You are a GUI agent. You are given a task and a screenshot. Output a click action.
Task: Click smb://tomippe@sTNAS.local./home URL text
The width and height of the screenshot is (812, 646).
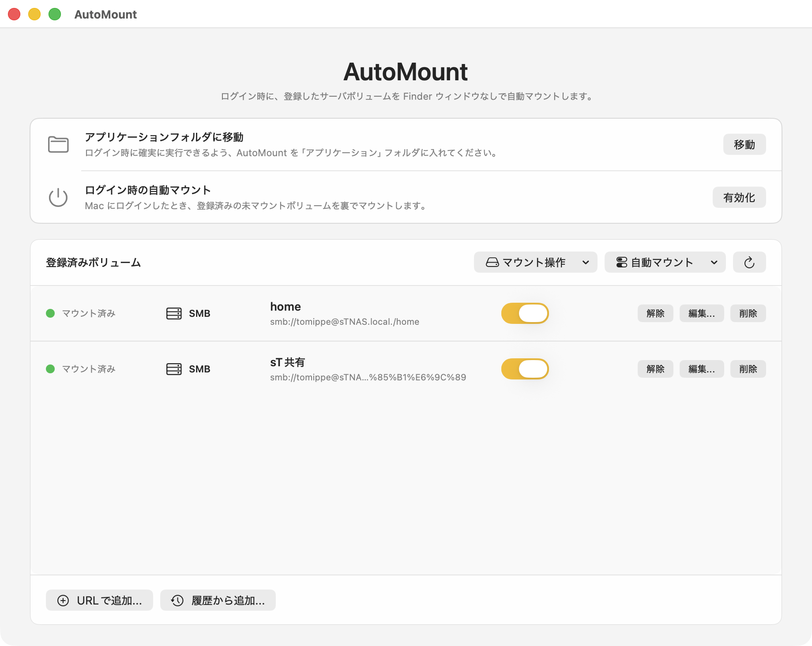tap(345, 322)
